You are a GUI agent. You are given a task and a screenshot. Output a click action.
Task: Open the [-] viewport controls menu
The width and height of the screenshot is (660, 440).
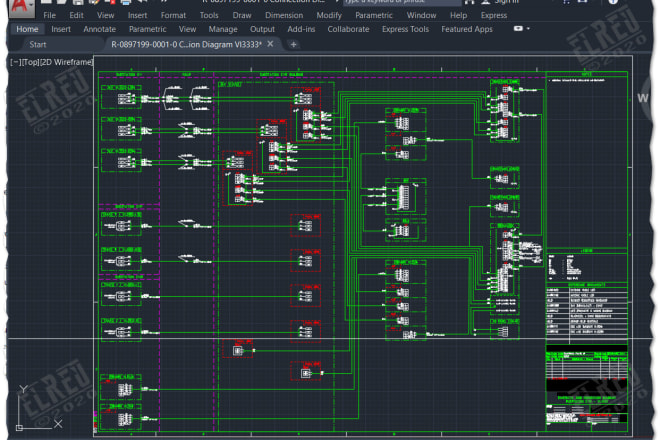pyautogui.click(x=15, y=62)
